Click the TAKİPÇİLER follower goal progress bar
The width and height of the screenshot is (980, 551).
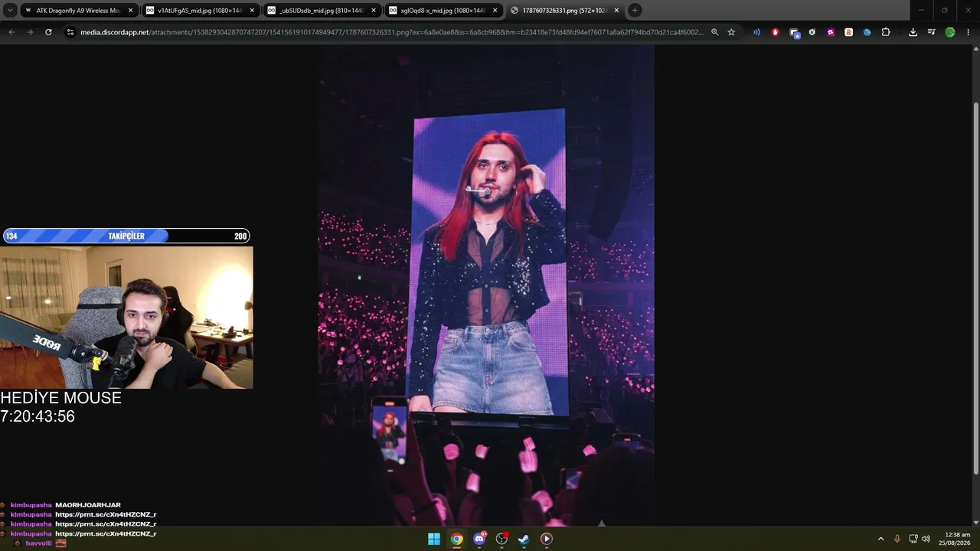(x=126, y=236)
